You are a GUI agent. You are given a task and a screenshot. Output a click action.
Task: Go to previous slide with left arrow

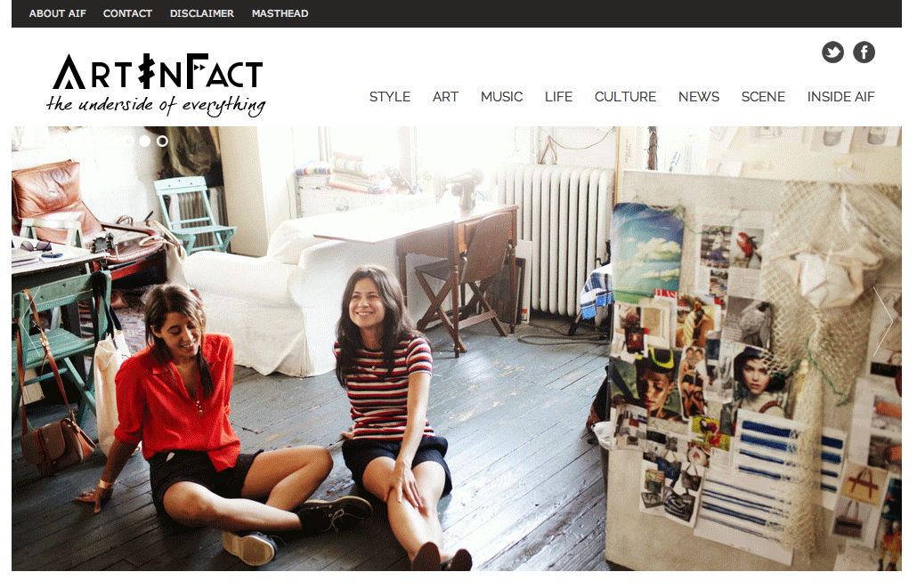click(31, 321)
